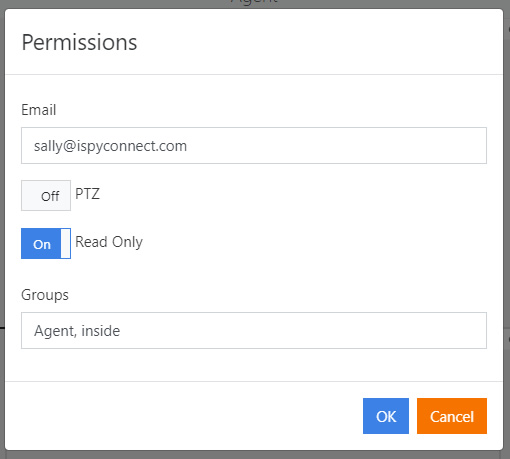Confirm permissions with the OK button
This screenshot has width=510, height=459.
(x=386, y=416)
